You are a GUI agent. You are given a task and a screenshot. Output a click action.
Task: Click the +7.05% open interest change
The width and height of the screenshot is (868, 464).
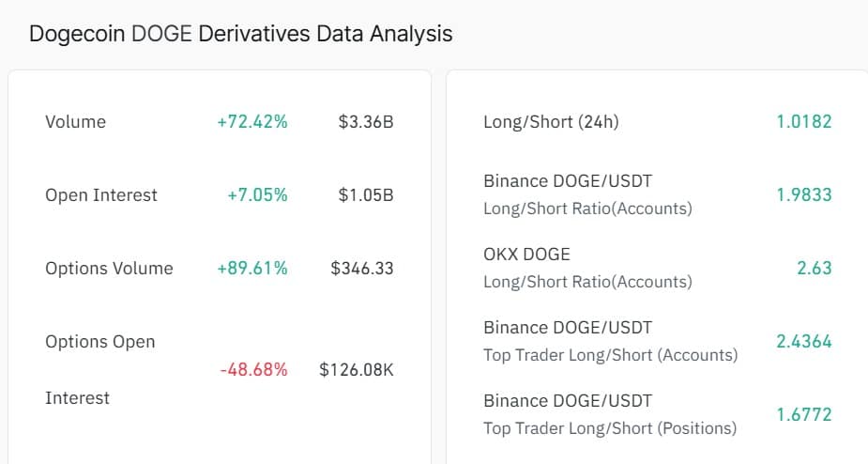tap(257, 195)
